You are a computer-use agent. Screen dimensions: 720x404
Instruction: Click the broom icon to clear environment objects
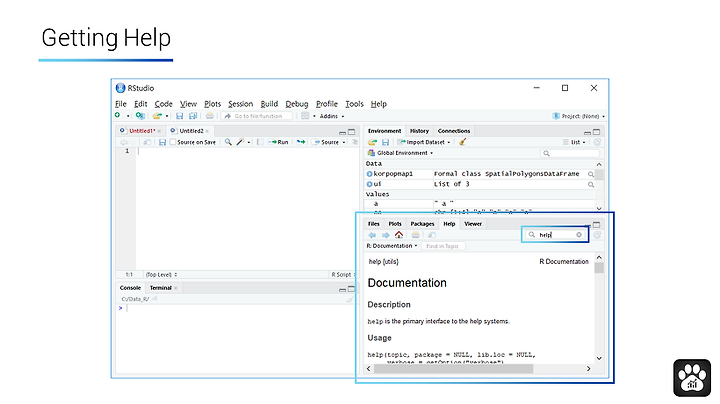[462, 142]
